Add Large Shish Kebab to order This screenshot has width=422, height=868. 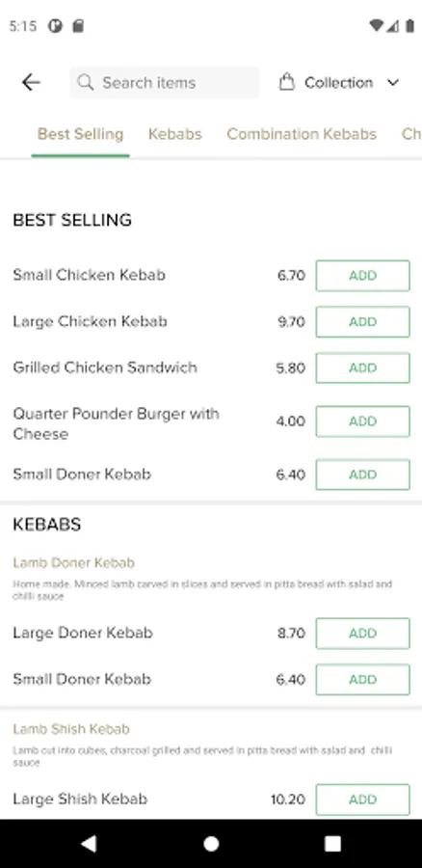pos(363,800)
